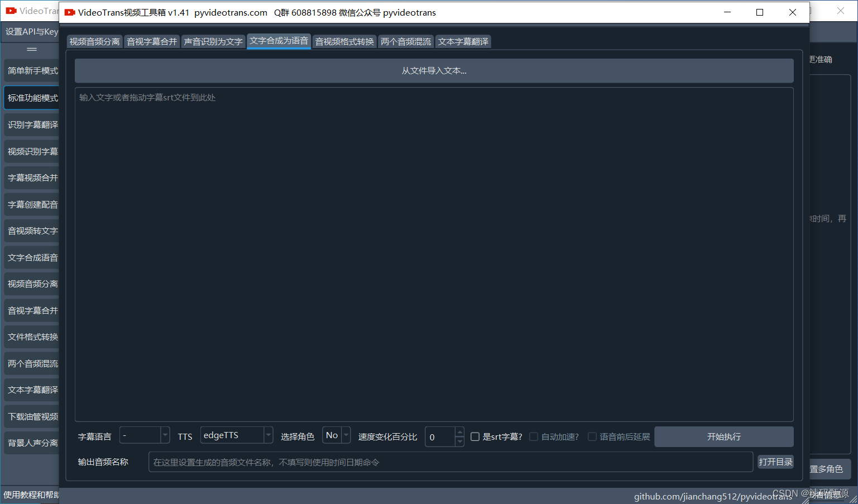The width and height of the screenshot is (858, 504).
Task: Open the 文本字幕翻译 tab
Action: point(463,41)
